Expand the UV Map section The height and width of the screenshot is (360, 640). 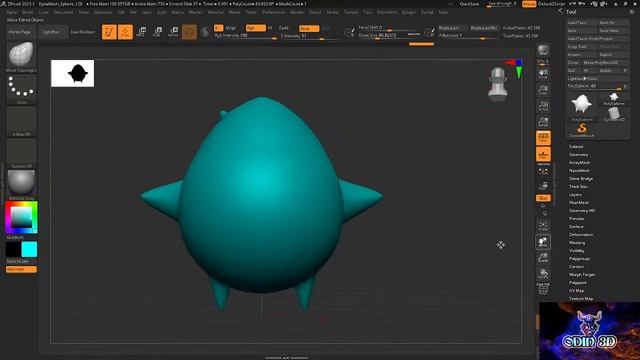(x=576, y=291)
